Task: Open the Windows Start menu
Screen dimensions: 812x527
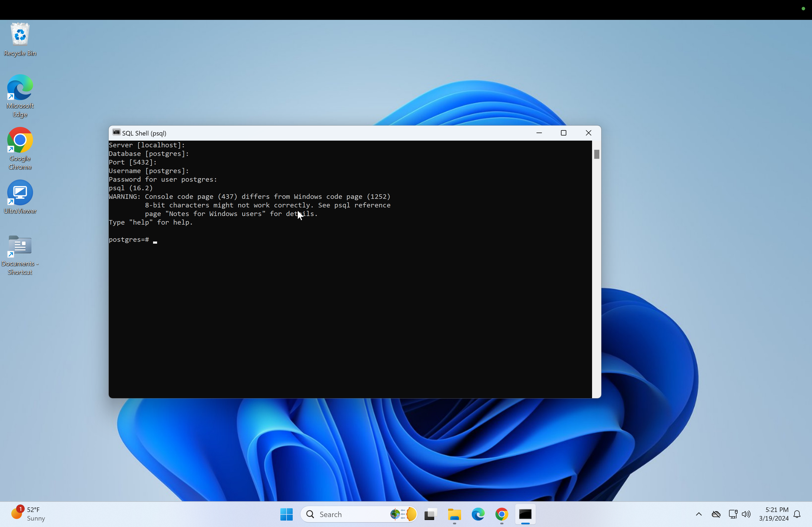Action: (286, 514)
